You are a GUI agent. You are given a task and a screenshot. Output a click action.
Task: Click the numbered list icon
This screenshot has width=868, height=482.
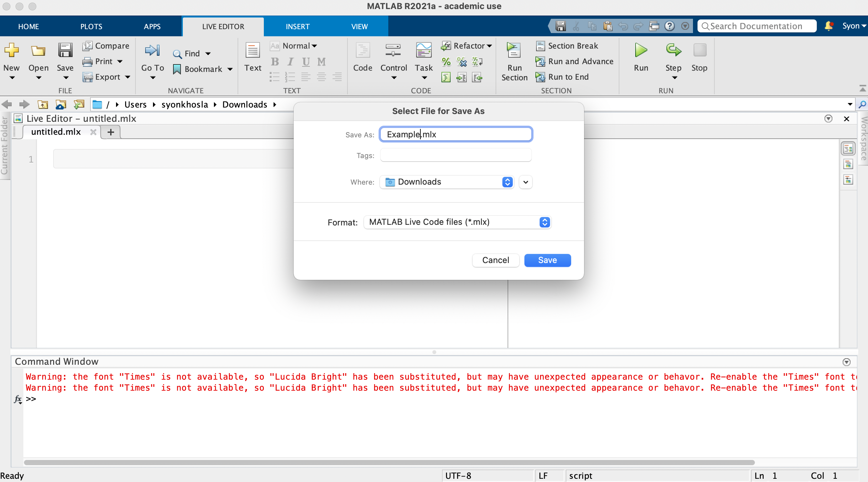[290, 77]
